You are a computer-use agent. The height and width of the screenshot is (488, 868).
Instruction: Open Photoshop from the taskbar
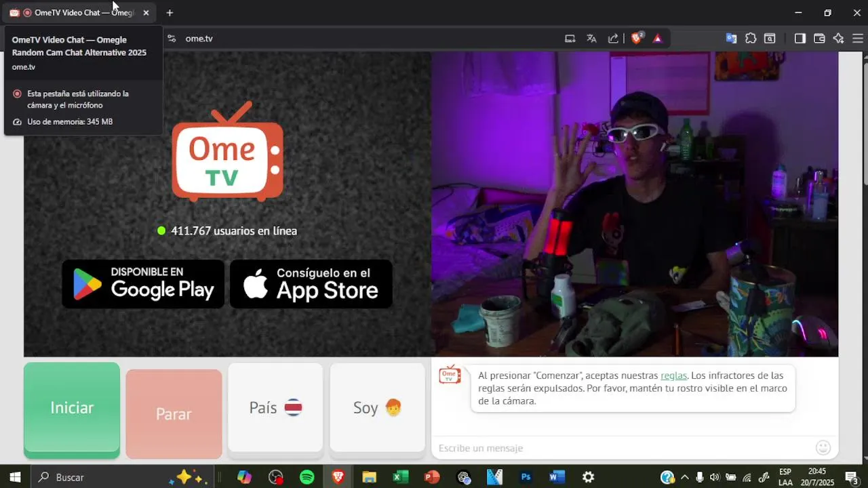pos(526,477)
